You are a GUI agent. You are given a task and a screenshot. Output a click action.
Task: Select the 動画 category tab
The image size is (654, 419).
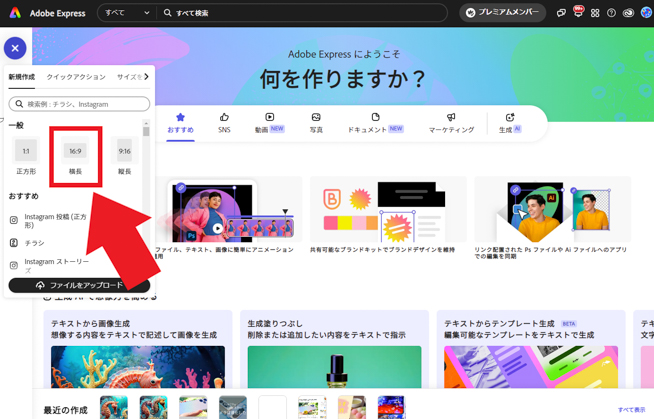click(269, 123)
